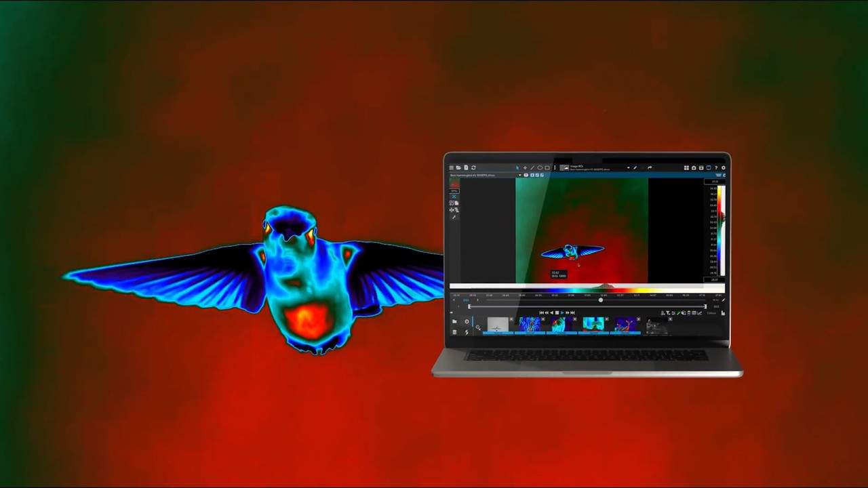
Task: Click the right handle of the range slider
Action: [705, 306]
